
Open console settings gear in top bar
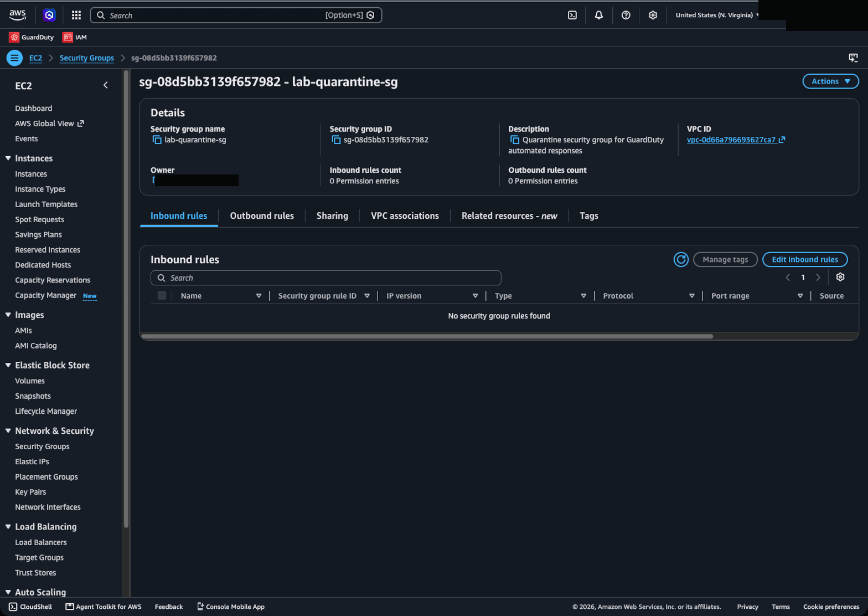(653, 15)
